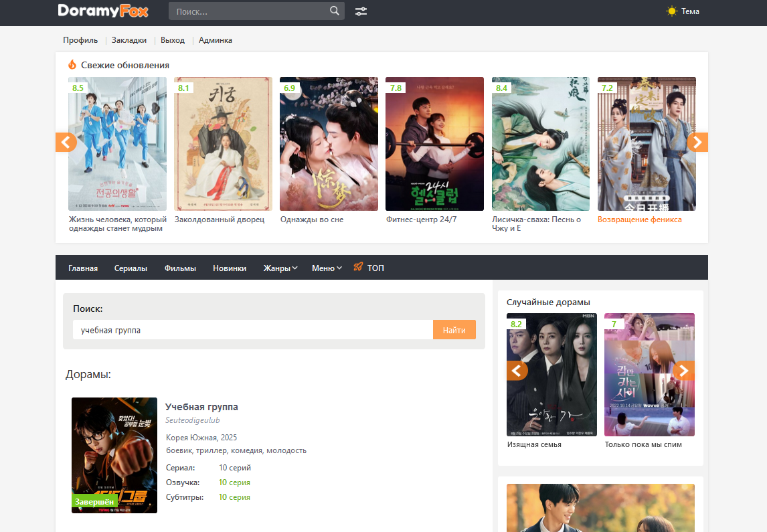Focus the top Поиск... input field

pos(250,11)
